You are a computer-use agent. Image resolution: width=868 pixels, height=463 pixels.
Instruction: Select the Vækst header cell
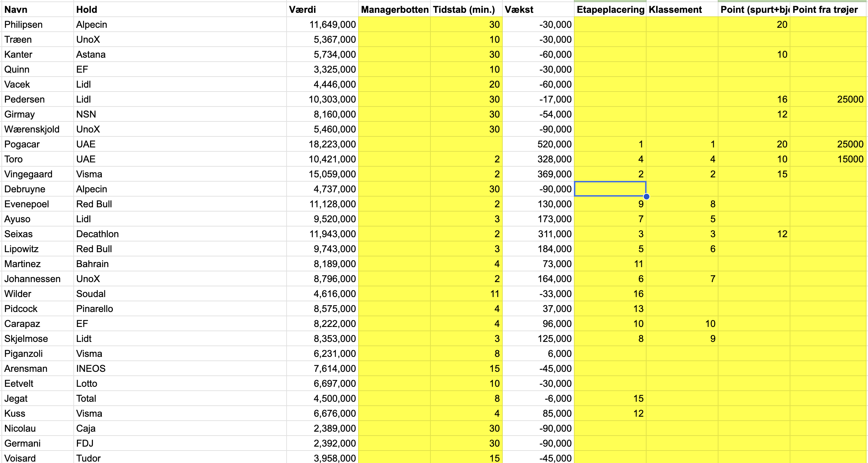538,10
